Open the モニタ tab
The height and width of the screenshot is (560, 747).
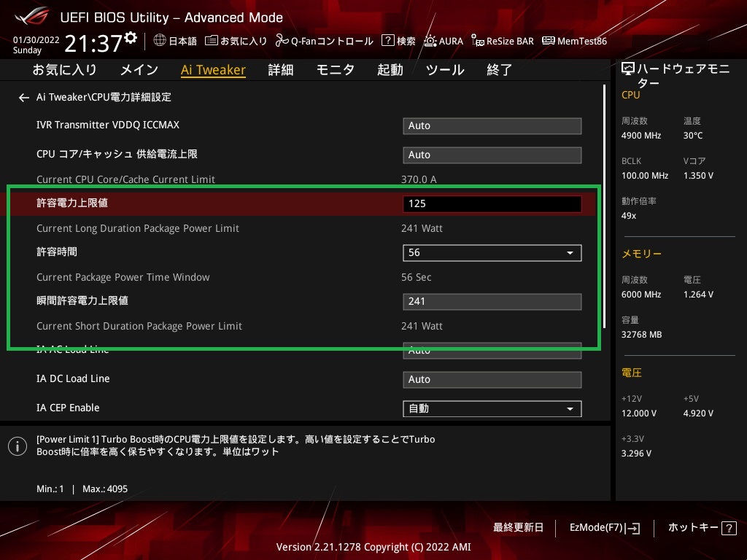[335, 70]
